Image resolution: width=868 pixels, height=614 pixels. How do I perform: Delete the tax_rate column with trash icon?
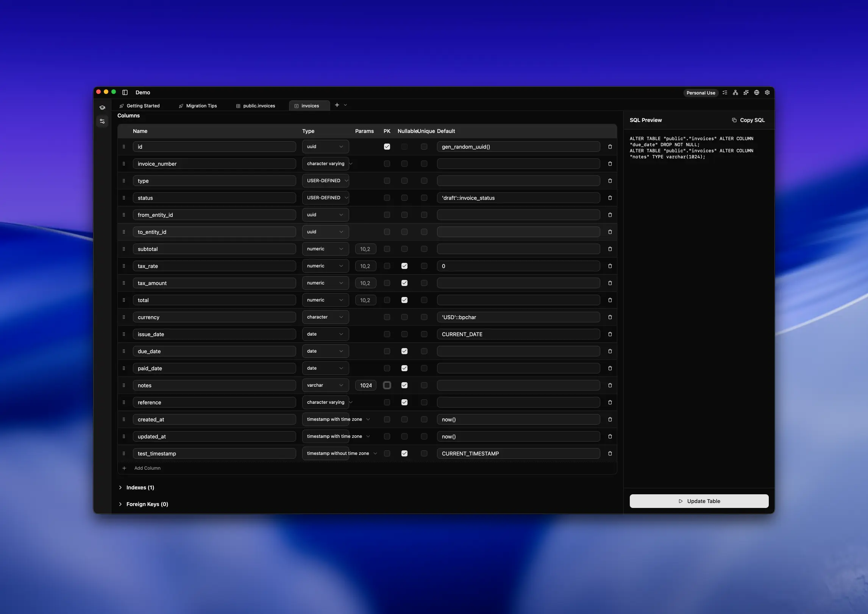[x=610, y=266]
